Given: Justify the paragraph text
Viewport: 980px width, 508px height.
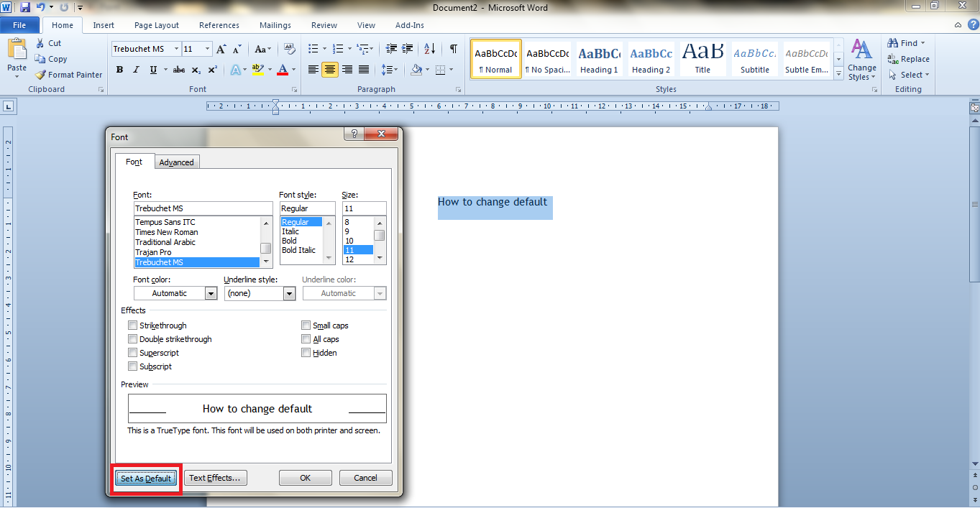Looking at the screenshot, I should tap(364, 70).
